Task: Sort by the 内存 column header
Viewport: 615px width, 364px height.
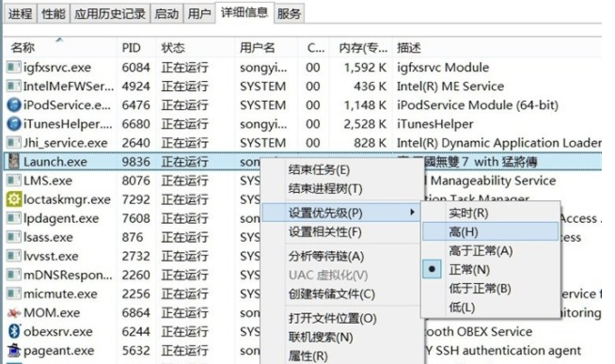Action: pyautogui.click(x=362, y=48)
